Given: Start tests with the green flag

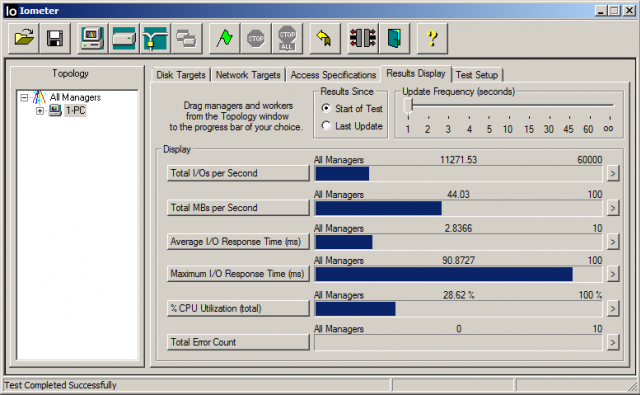Looking at the screenshot, I should pyautogui.click(x=224, y=38).
